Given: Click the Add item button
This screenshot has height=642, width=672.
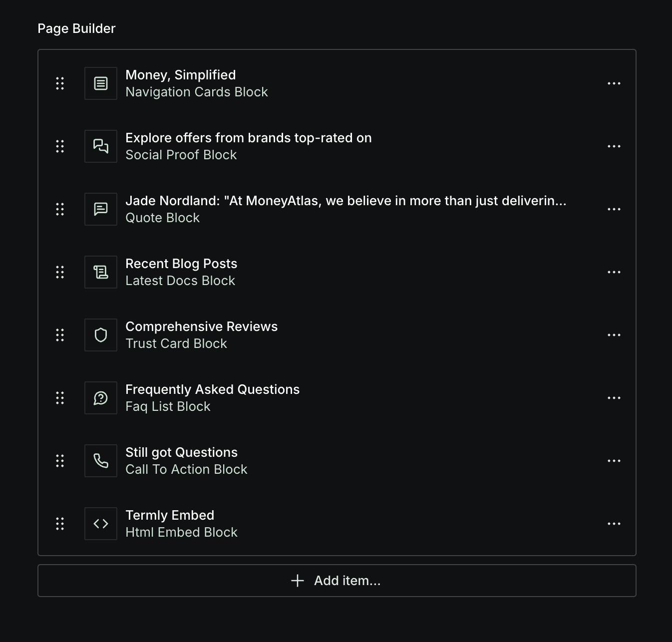Looking at the screenshot, I should (x=337, y=581).
